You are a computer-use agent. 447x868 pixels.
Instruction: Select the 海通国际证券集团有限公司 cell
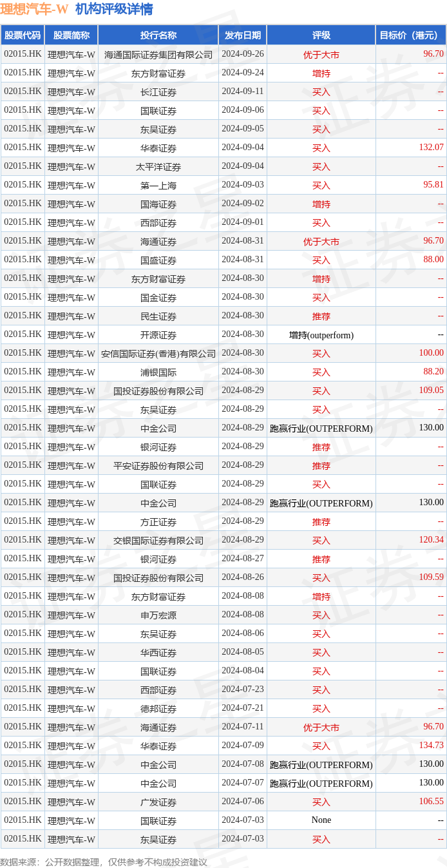point(158,55)
